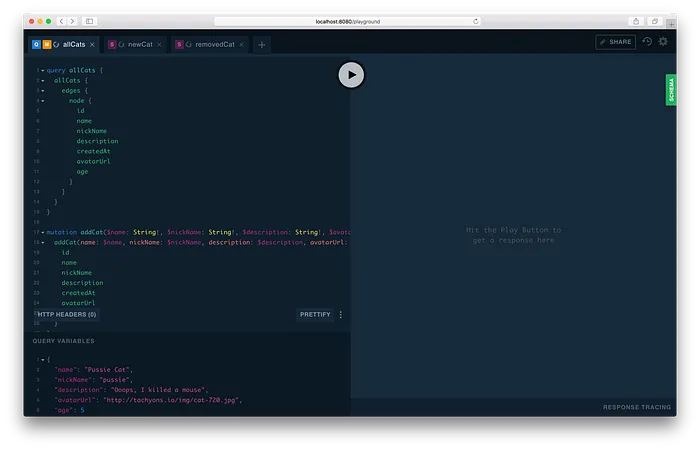Screen dimensions: 700x450
Task: Run the query with the Play button
Action: pyautogui.click(x=351, y=75)
